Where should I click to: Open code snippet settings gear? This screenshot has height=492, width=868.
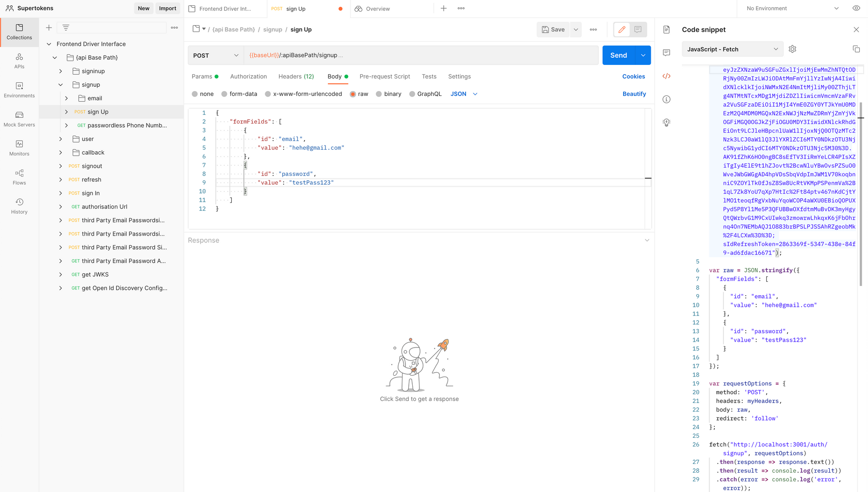coord(792,49)
